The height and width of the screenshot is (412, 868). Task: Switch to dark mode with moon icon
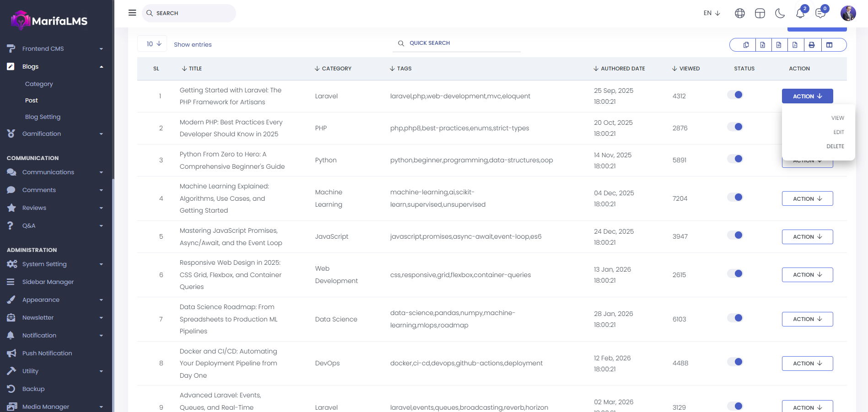(780, 13)
